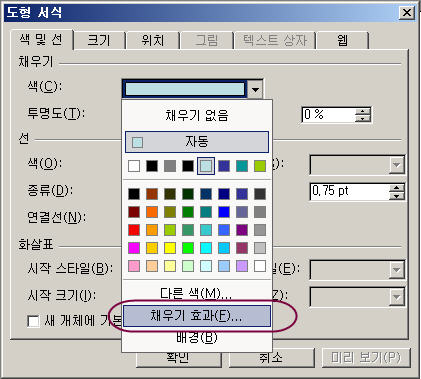The height and width of the screenshot is (379, 421).
Task: Select 다른 색(M)... option
Action: pyautogui.click(x=196, y=293)
